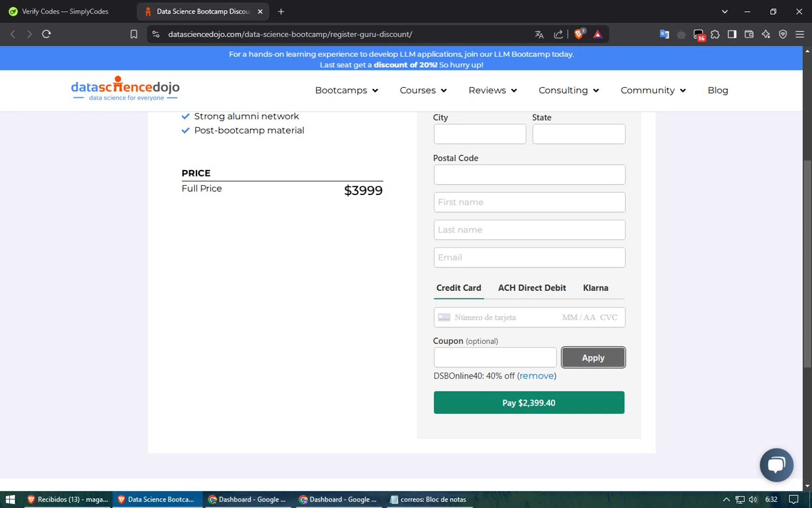
Task: Reload the page with the refresh icon
Action: tap(47, 34)
